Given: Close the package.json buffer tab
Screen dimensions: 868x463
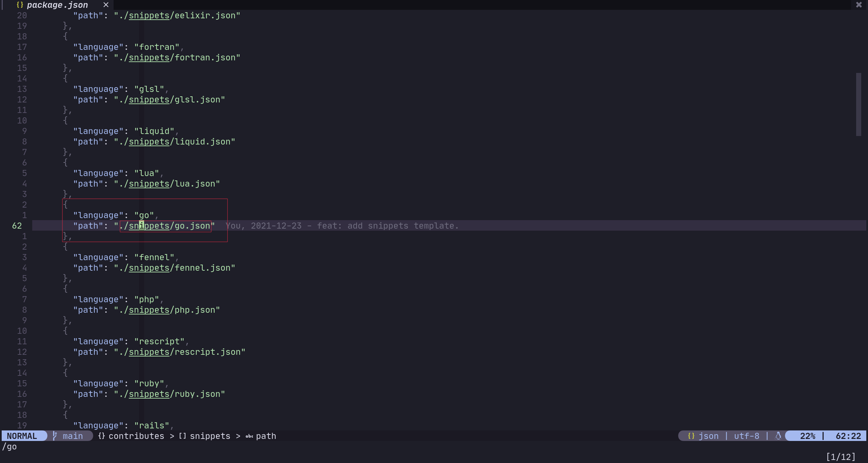Looking at the screenshot, I should (106, 5).
